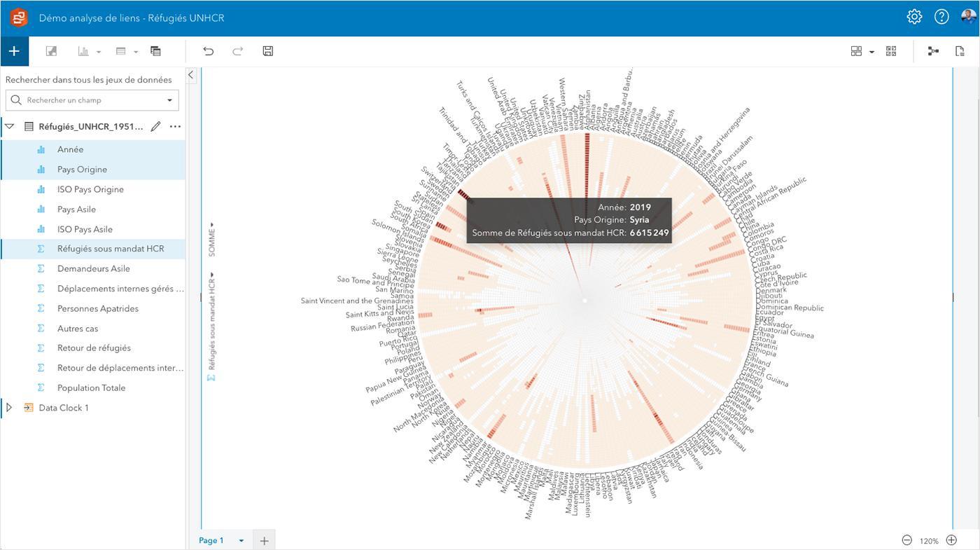Click the blue plus add button
The image size is (980, 550).
pos(14,51)
